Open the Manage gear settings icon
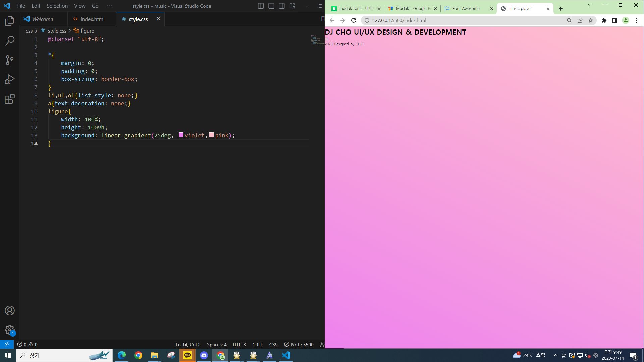This screenshot has width=644, height=362. pos(10,330)
